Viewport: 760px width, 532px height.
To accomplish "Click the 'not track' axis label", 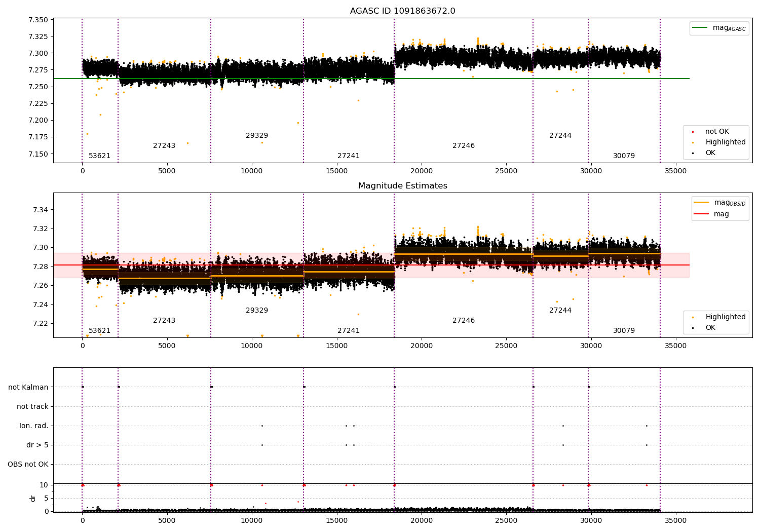I will click(x=32, y=406).
